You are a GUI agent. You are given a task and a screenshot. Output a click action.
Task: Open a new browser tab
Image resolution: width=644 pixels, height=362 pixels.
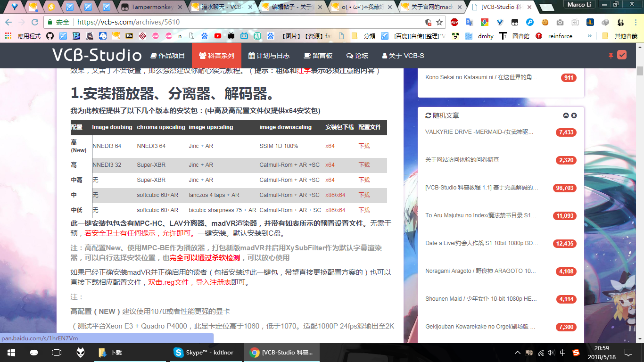(x=546, y=7)
